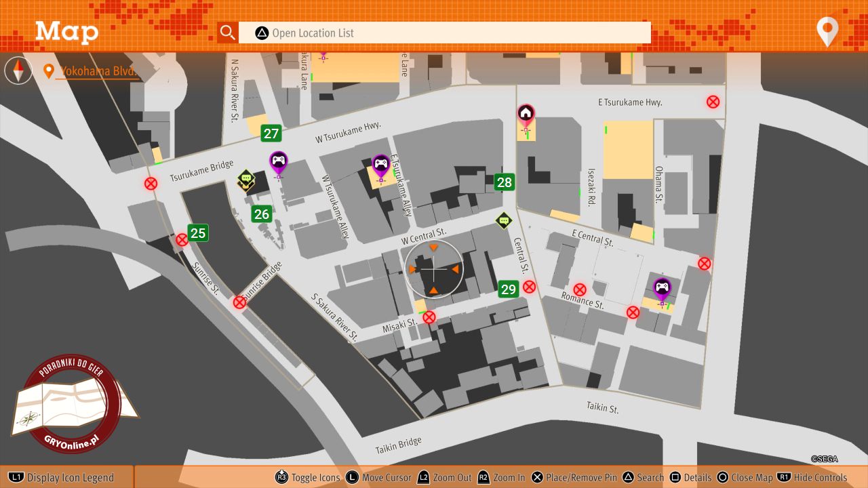Click the Isezaki Rd. street label
The width and height of the screenshot is (868, 488).
(591, 186)
